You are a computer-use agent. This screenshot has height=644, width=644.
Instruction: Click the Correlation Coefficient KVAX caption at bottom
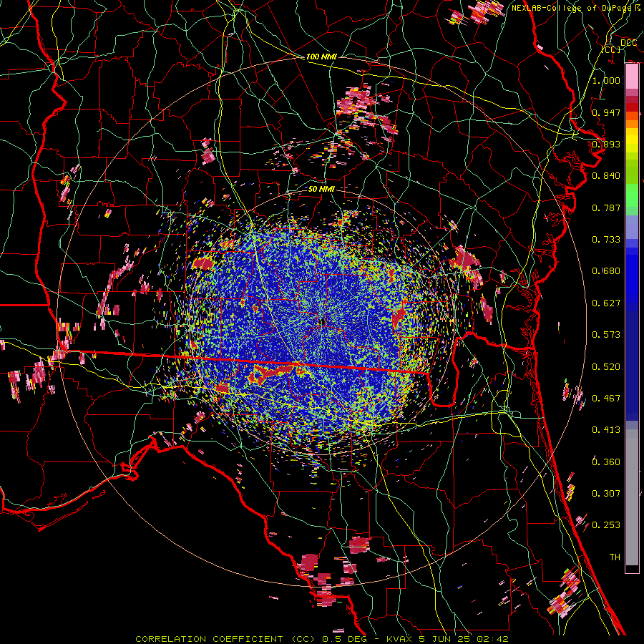pyautogui.click(x=322, y=639)
